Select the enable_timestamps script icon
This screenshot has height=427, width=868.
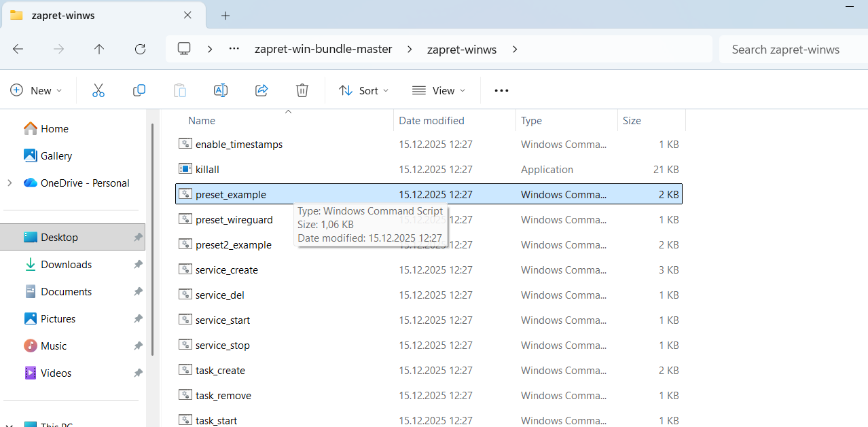[x=185, y=144]
